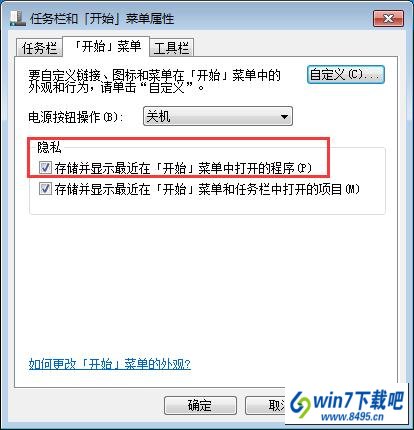The height and width of the screenshot is (430, 414).
Task: Close the 任务栏和「开始」菜单属性 dialog
Action: click(x=388, y=18)
